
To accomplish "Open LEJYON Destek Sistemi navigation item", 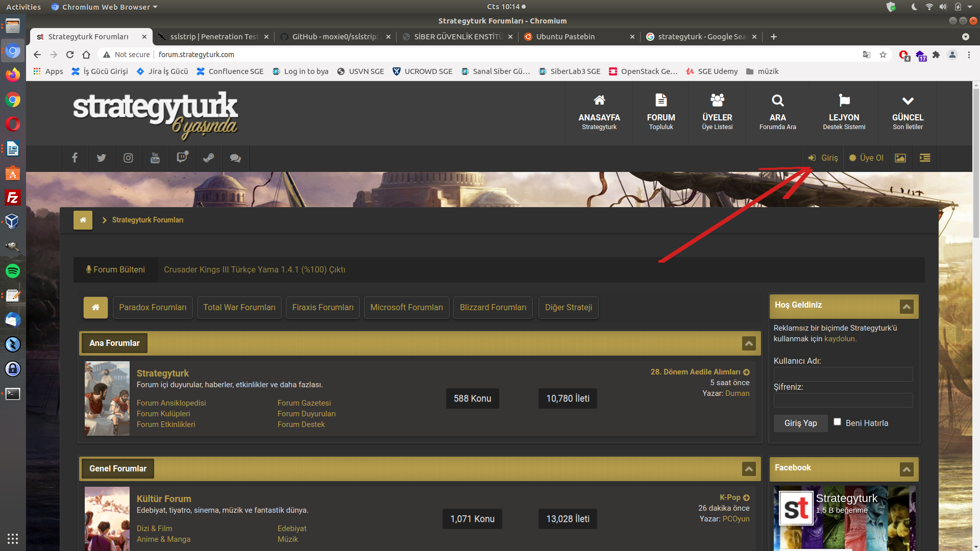I will pyautogui.click(x=844, y=113).
